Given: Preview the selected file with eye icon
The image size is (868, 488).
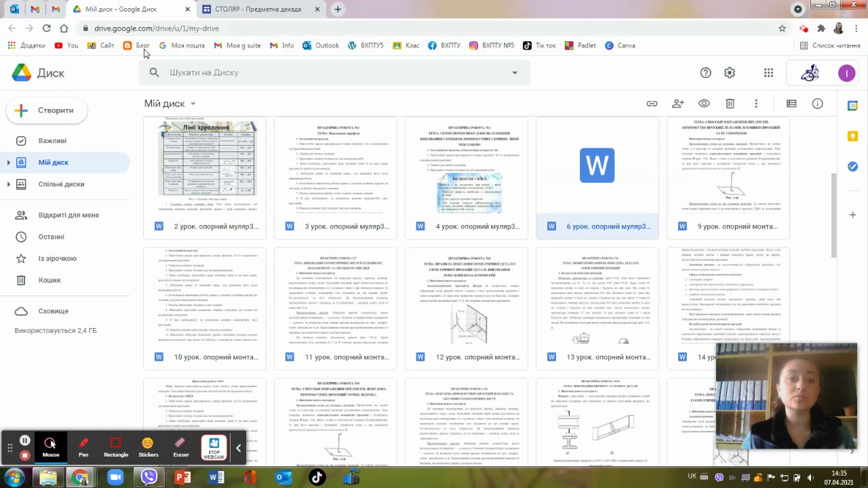Looking at the screenshot, I should click(x=704, y=104).
